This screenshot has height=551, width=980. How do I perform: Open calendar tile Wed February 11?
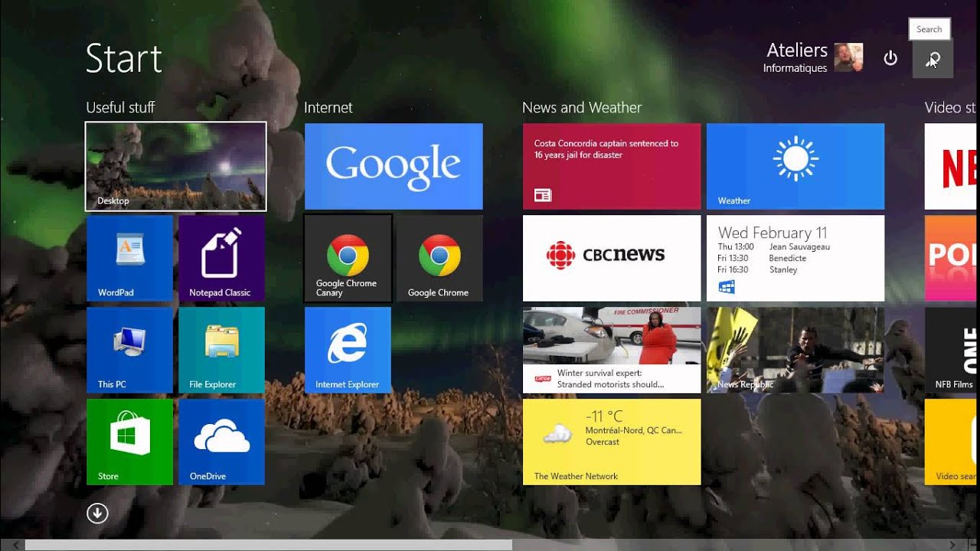pos(795,258)
